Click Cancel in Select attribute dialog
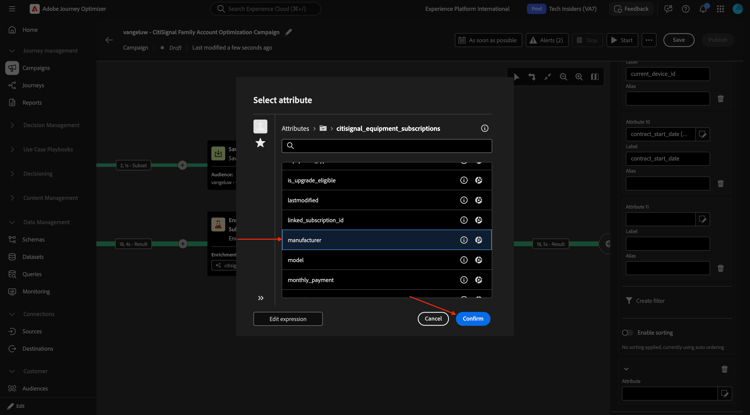Image resolution: width=750 pixels, height=415 pixels. coord(433,319)
